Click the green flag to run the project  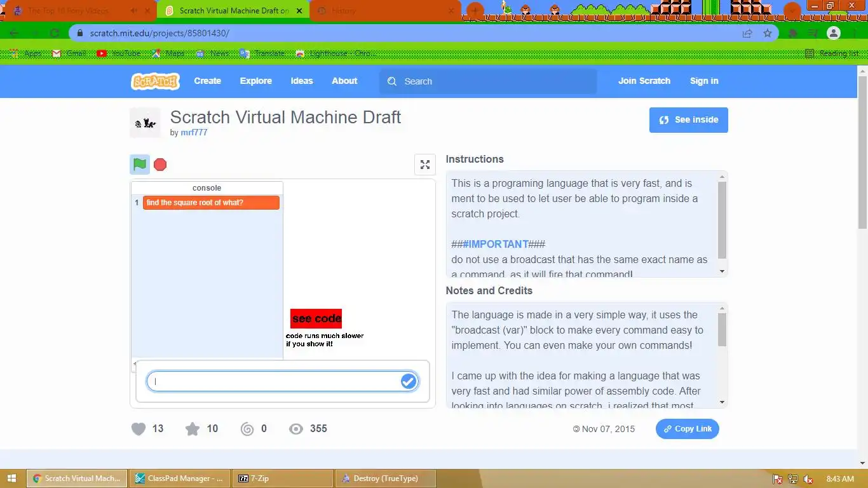pyautogui.click(x=140, y=165)
